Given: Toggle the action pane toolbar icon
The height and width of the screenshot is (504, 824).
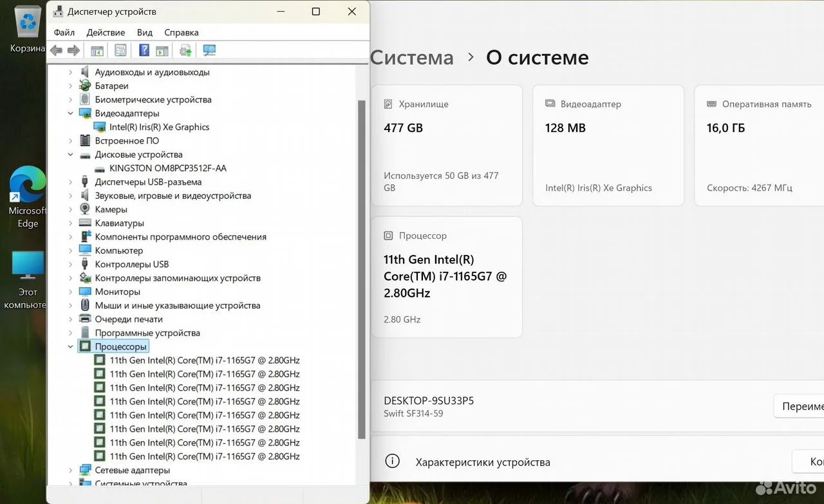Looking at the screenshot, I should [x=162, y=50].
